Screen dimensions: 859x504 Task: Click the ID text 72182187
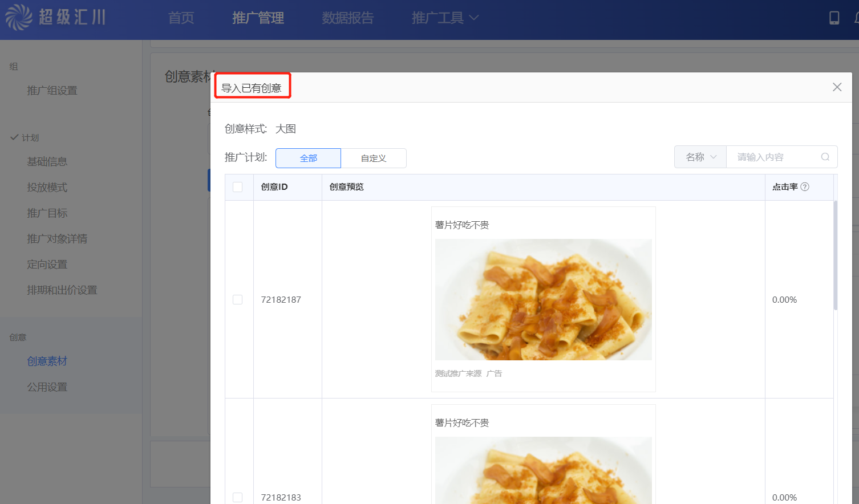coord(281,300)
